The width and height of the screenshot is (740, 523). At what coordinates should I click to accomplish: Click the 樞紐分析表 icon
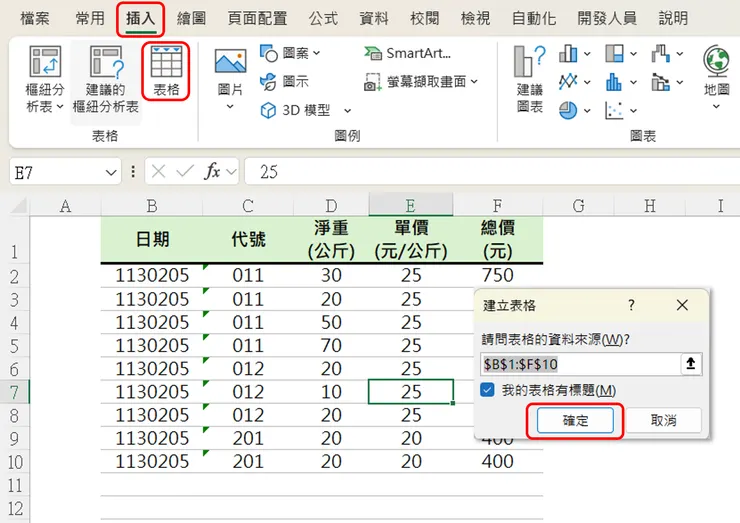45,61
